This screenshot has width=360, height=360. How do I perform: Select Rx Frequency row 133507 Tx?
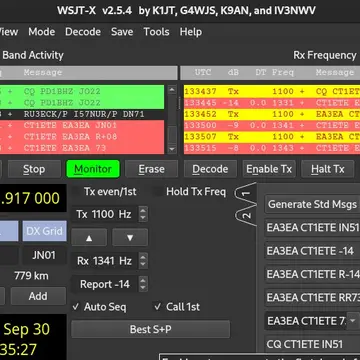click(272, 137)
